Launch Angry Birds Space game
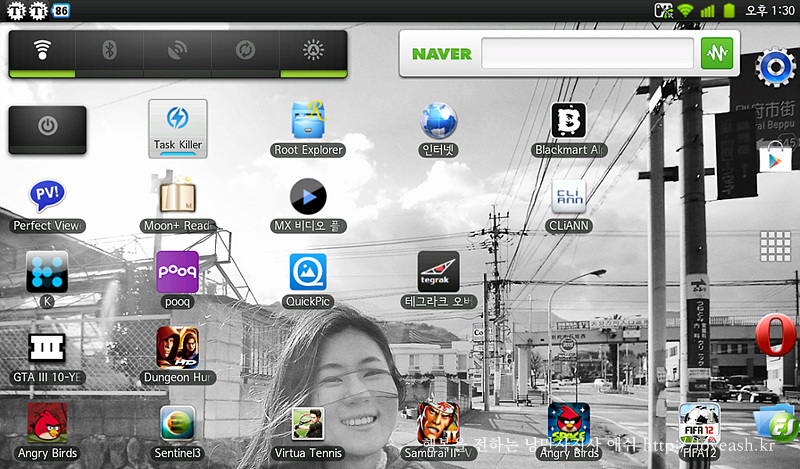 pos(569,431)
